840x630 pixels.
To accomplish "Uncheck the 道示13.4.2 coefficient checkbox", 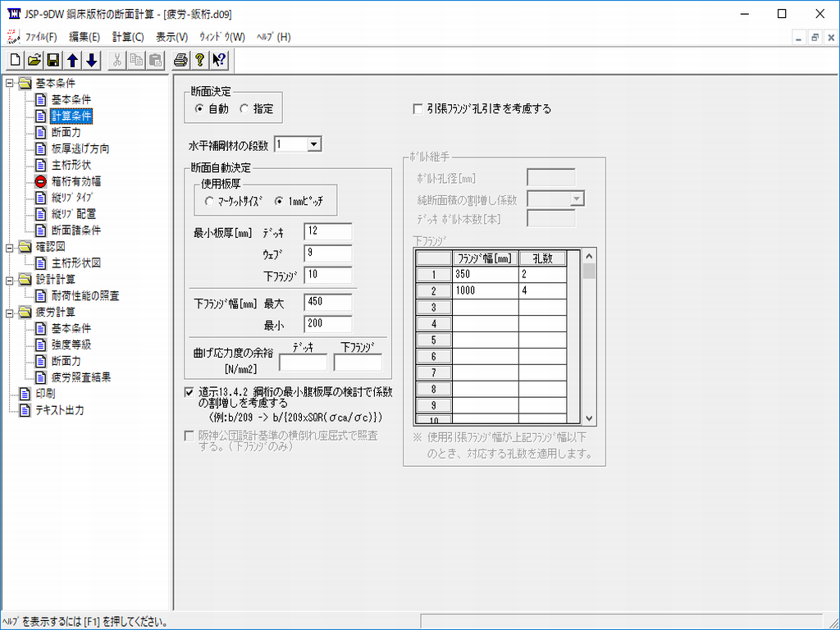I will 190,392.
